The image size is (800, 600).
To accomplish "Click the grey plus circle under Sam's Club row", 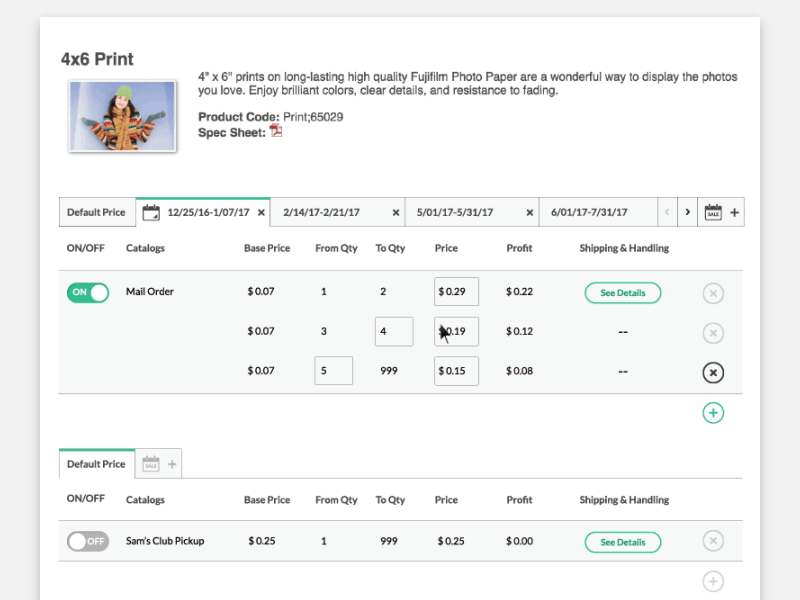I will 713,581.
